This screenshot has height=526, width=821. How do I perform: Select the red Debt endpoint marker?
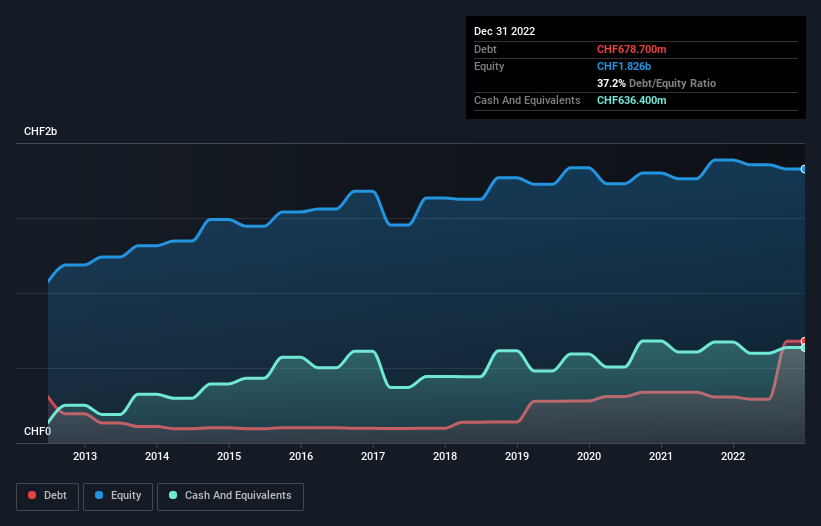803,341
